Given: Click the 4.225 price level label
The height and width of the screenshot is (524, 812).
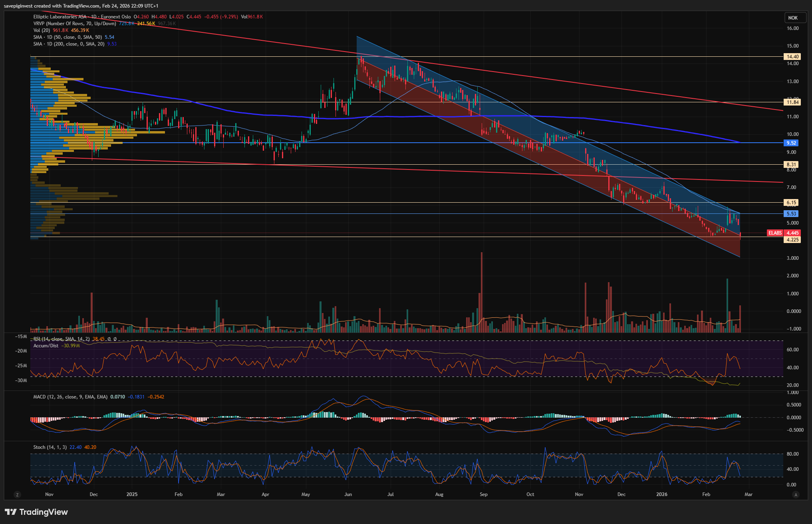Looking at the screenshot, I should pyautogui.click(x=792, y=240).
